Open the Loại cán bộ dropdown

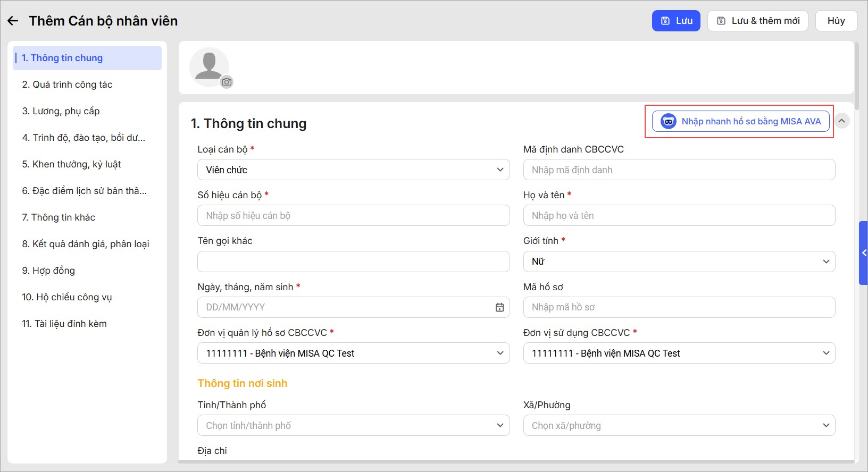coord(353,170)
